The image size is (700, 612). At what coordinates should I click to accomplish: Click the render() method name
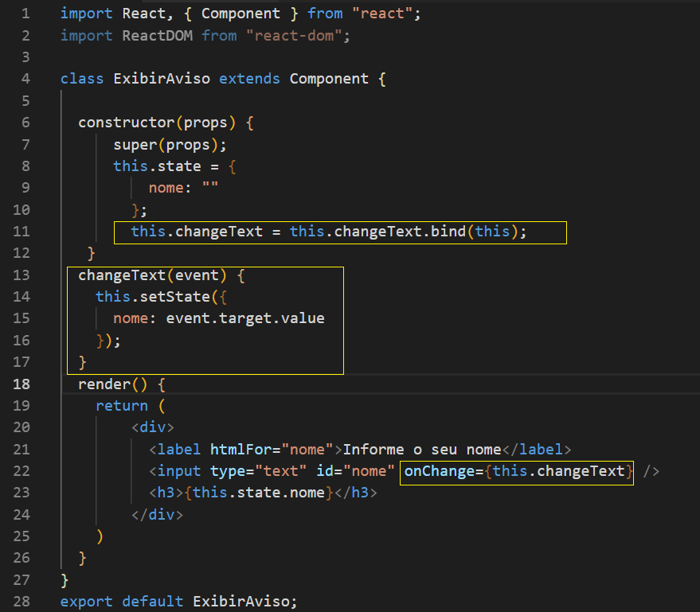[113, 384]
